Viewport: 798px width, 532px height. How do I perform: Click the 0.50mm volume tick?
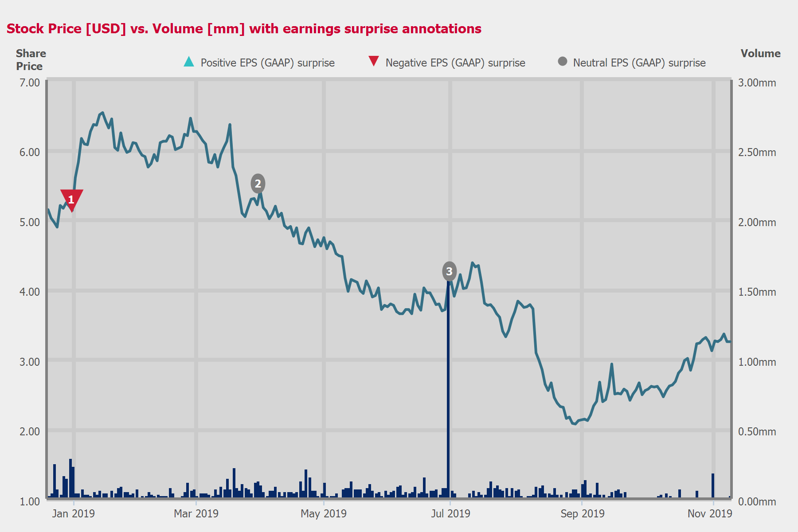757,432
